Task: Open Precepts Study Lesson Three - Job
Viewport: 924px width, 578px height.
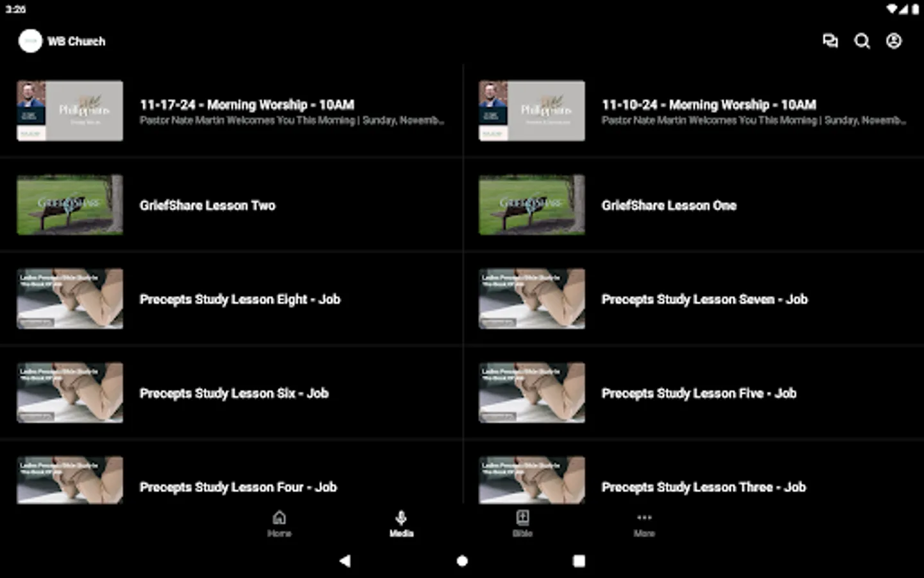Action: click(704, 487)
